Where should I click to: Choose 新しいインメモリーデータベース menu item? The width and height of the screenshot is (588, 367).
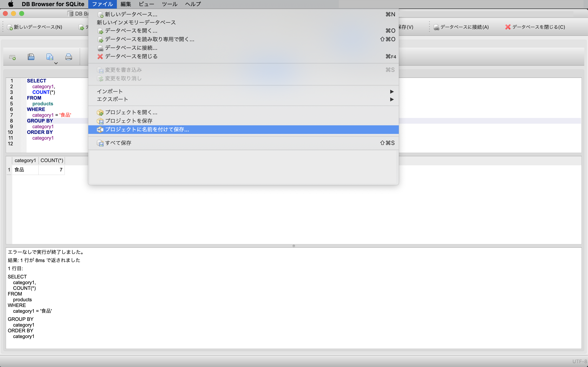[243, 23]
